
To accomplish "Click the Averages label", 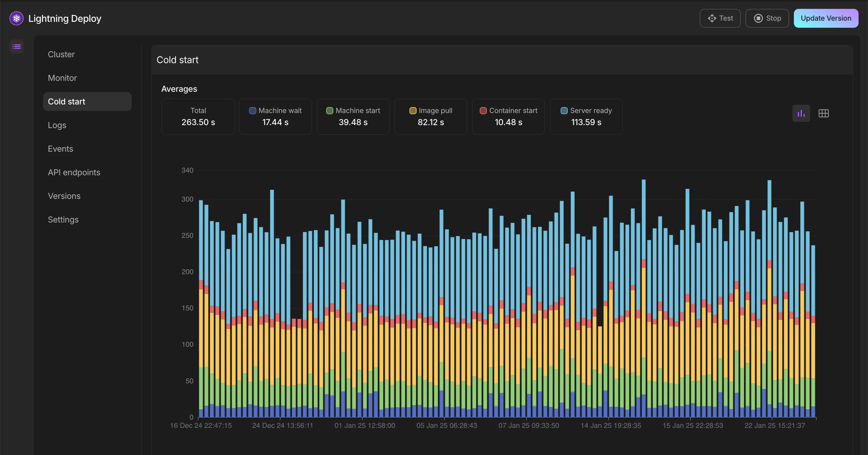I will tap(179, 89).
